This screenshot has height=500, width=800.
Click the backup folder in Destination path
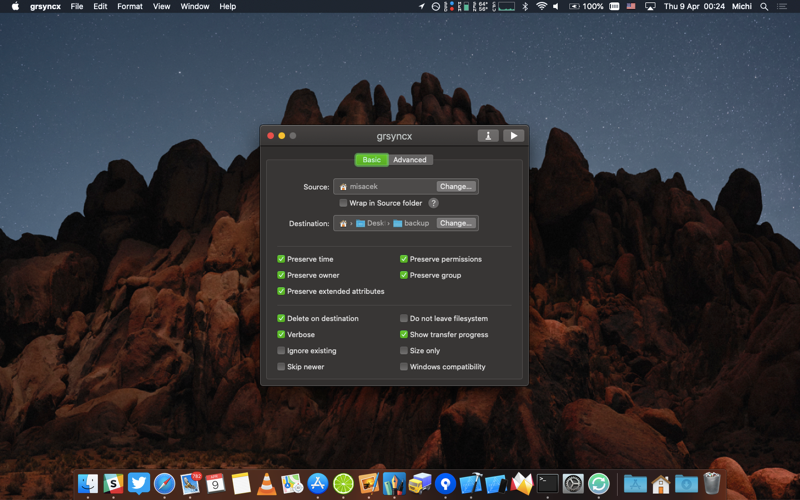pos(411,223)
